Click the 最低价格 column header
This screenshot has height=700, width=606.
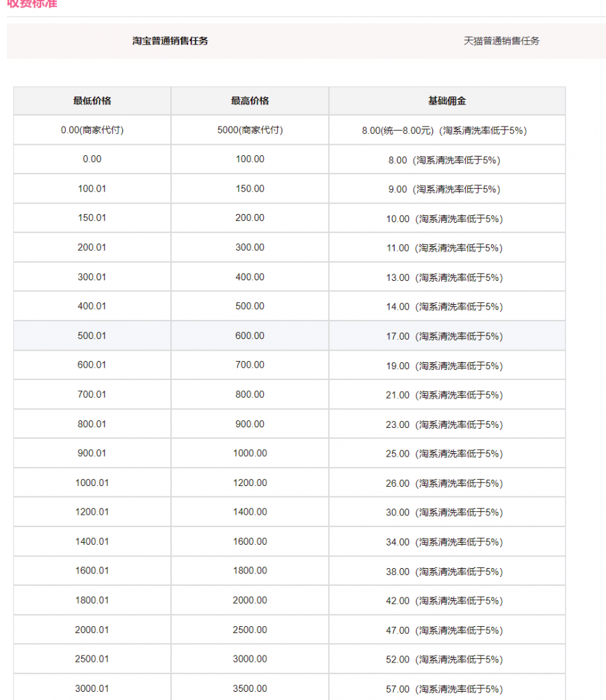[92, 101]
